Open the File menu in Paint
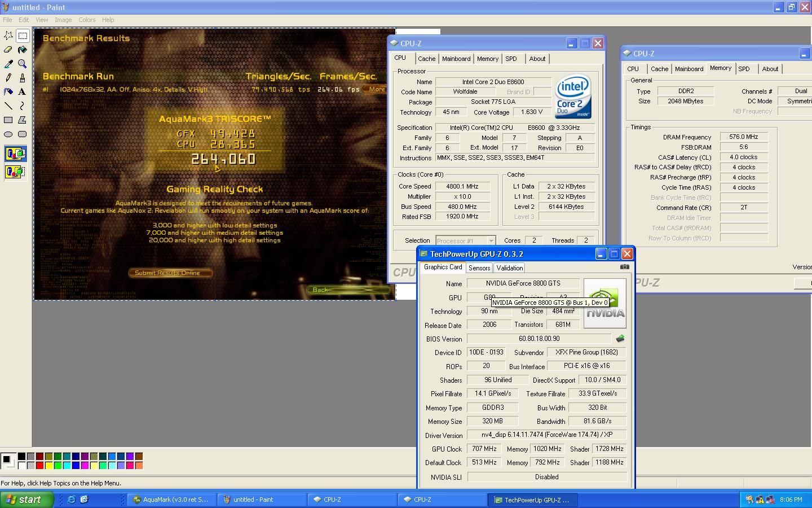Image resolution: width=812 pixels, height=508 pixels. pos(7,20)
